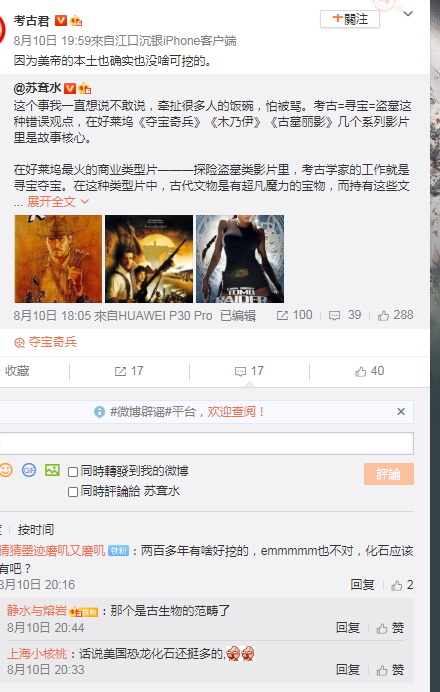Submit comment with 評論 button
The width and height of the screenshot is (440, 692).
[389, 474]
